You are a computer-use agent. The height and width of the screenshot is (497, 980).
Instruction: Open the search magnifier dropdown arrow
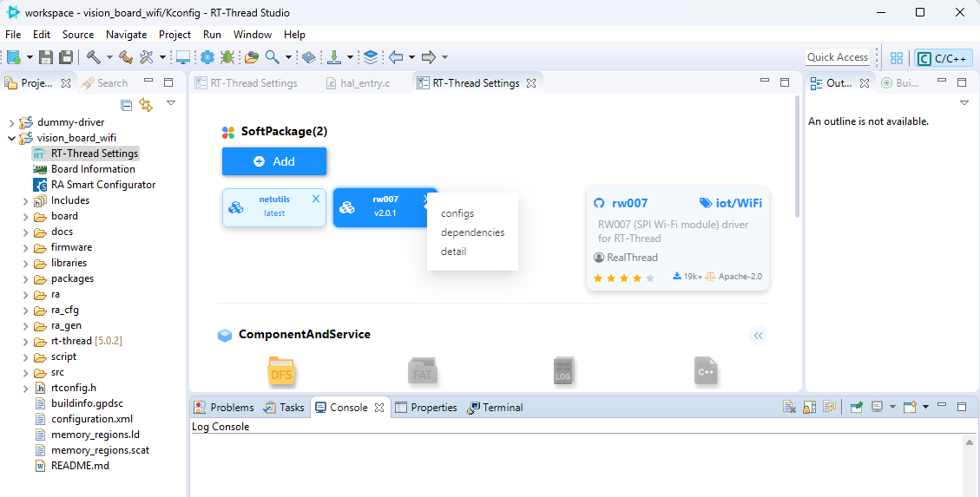point(287,57)
